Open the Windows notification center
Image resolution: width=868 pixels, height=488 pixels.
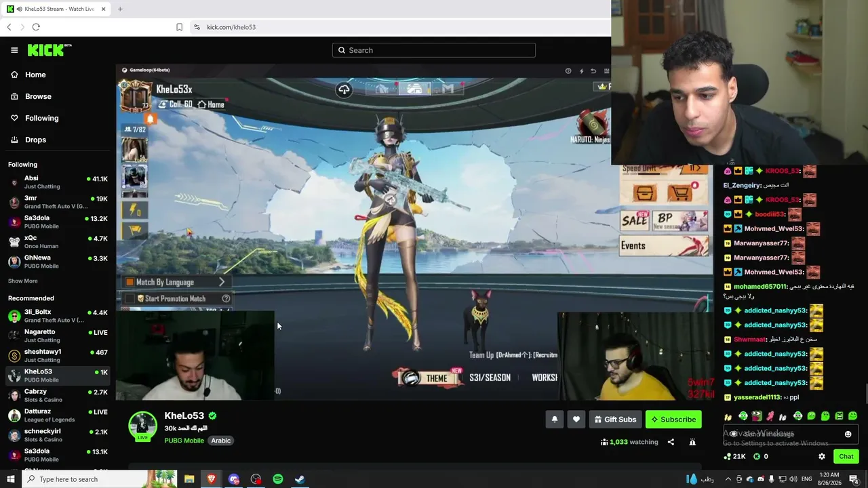tap(854, 479)
